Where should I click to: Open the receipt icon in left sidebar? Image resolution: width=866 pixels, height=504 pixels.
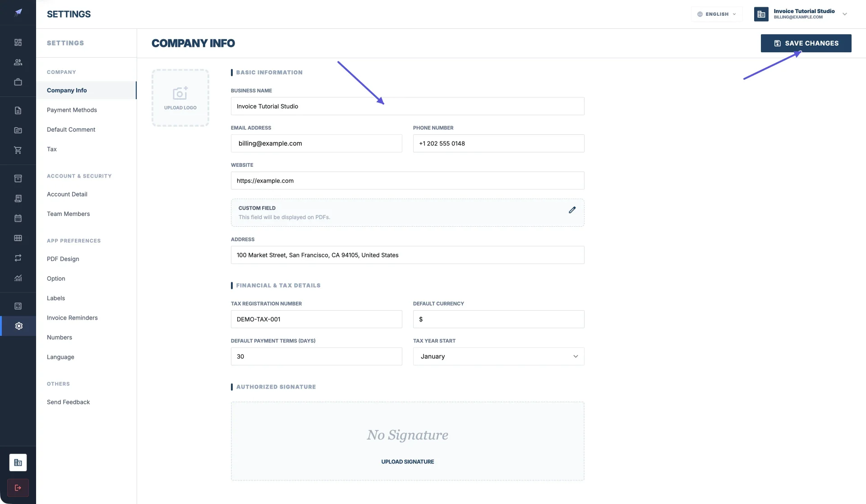(x=18, y=198)
